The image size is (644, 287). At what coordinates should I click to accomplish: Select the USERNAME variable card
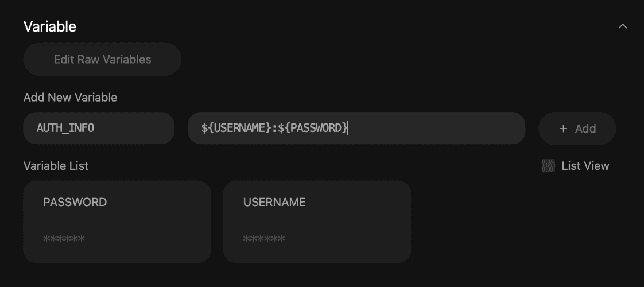[x=317, y=222]
